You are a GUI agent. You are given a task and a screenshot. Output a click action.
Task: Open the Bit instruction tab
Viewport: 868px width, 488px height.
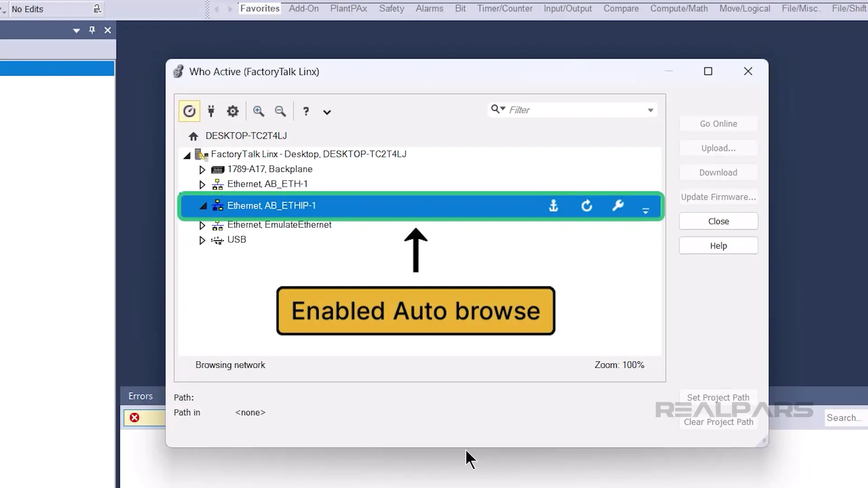[460, 9]
